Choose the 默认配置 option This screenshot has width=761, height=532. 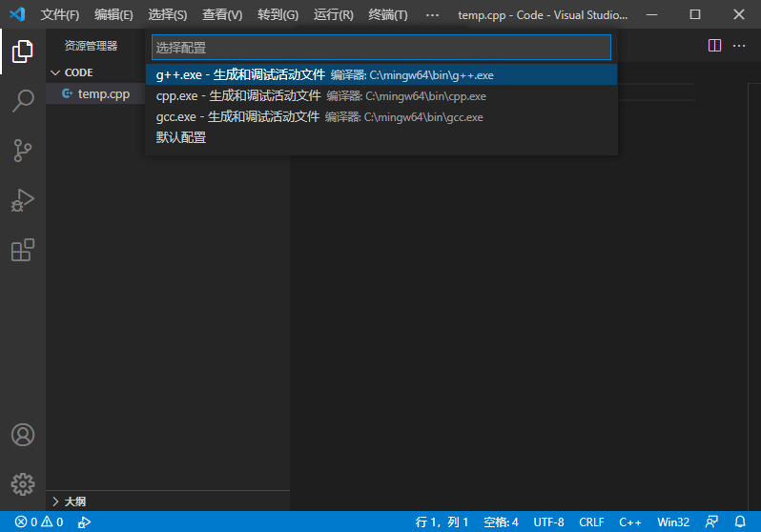[181, 137]
